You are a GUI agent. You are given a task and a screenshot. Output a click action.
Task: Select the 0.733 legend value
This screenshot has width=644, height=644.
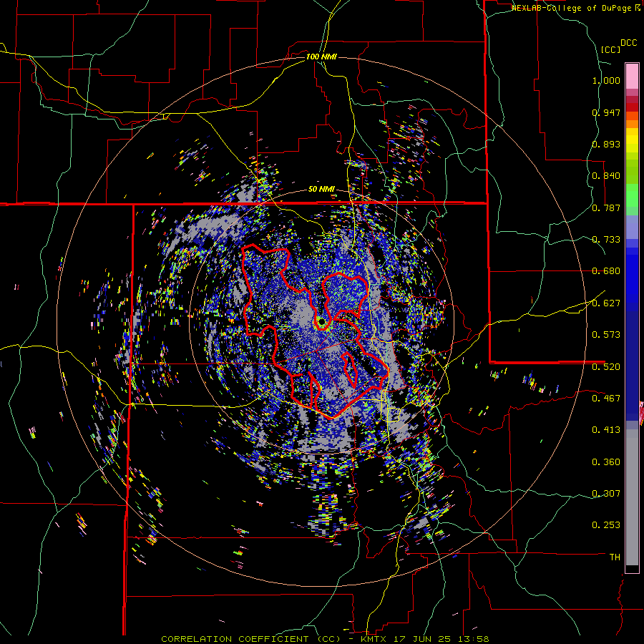click(x=606, y=240)
